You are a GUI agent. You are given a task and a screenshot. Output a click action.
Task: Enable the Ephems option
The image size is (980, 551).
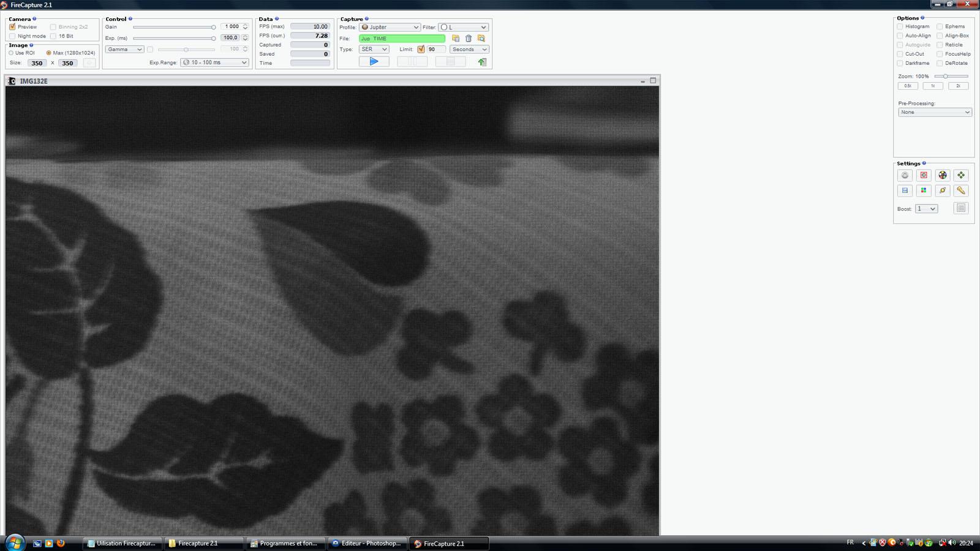[x=940, y=27]
